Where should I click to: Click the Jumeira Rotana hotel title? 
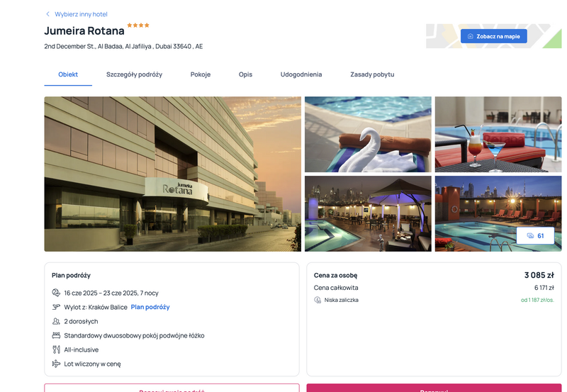(x=84, y=30)
